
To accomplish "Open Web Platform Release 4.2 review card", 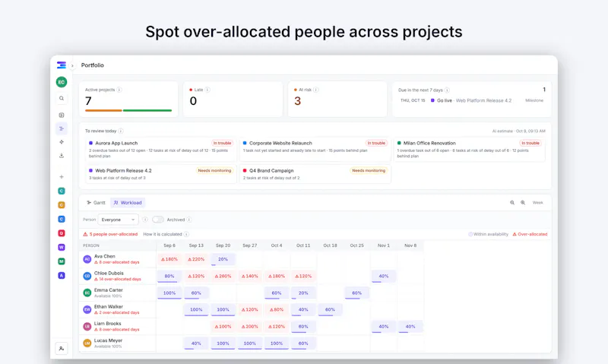I will point(161,174).
